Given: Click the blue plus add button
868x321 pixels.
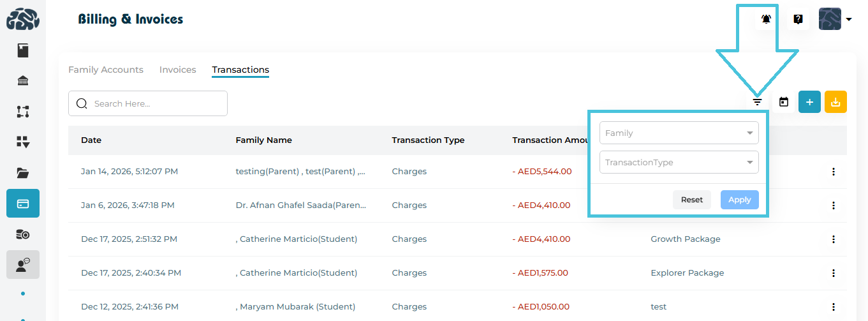Looking at the screenshot, I should [x=809, y=101].
